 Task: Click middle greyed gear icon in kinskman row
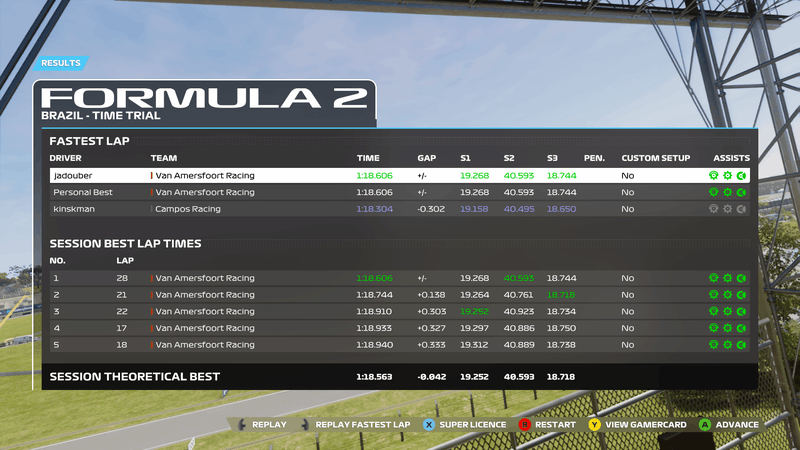pyautogui.click(x=728, y=209)
